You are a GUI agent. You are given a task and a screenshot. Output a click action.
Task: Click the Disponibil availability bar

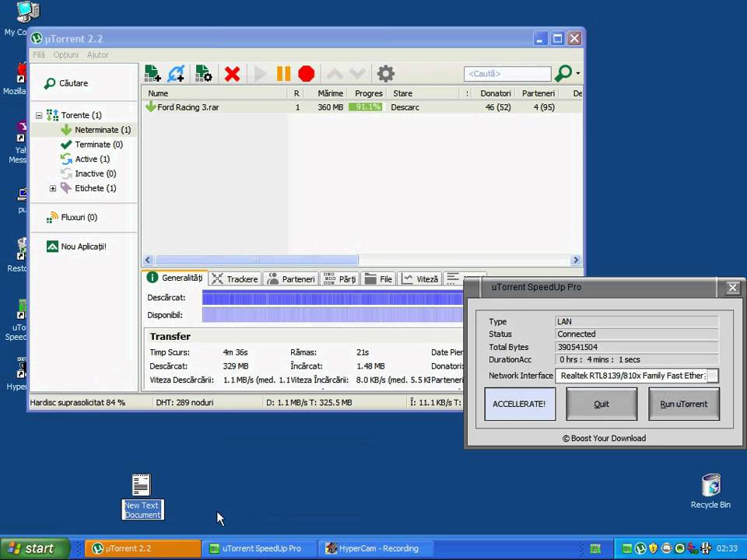tap(332, 315)
